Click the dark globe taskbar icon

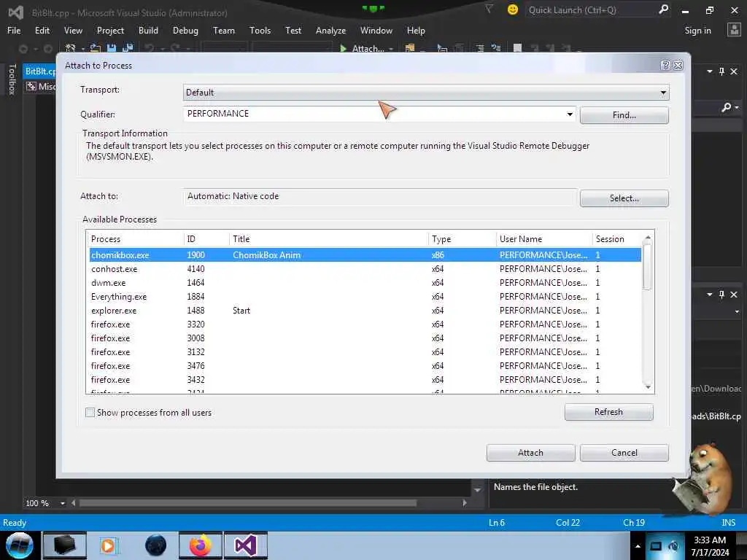pyautogui.click(x=156, y=545)
